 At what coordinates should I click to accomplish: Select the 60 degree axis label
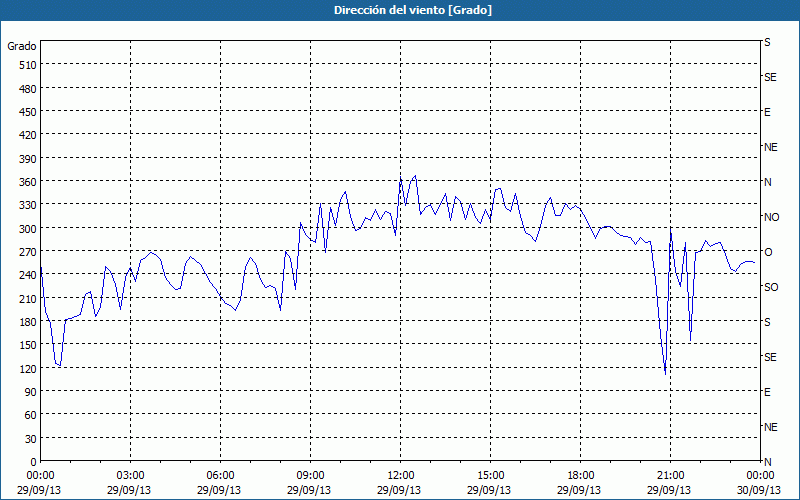pos(31,415)
